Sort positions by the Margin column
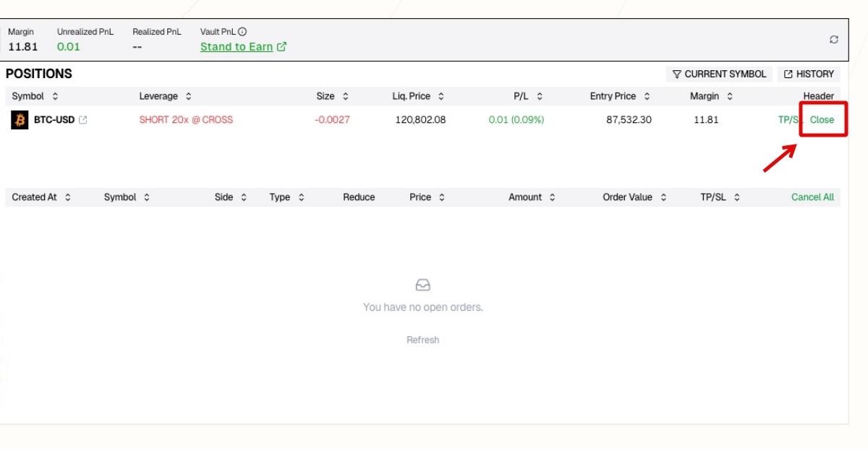868x449 pixels. point(711,96)
